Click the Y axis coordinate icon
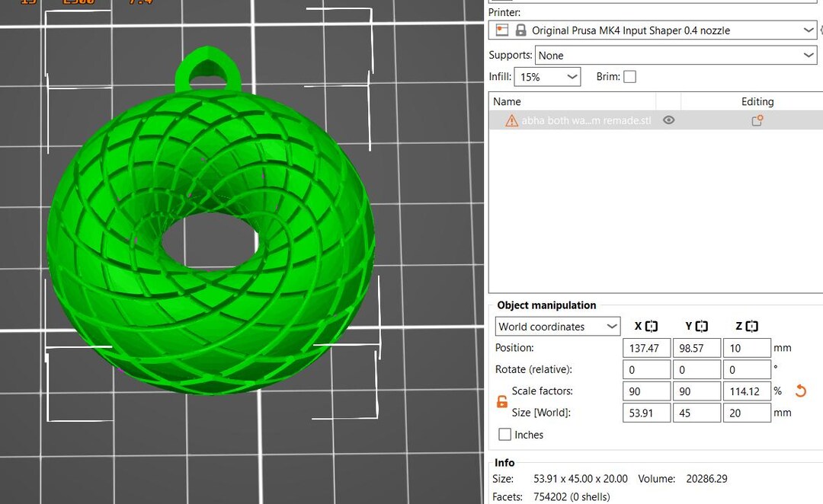823x504 pixels. 701,326
